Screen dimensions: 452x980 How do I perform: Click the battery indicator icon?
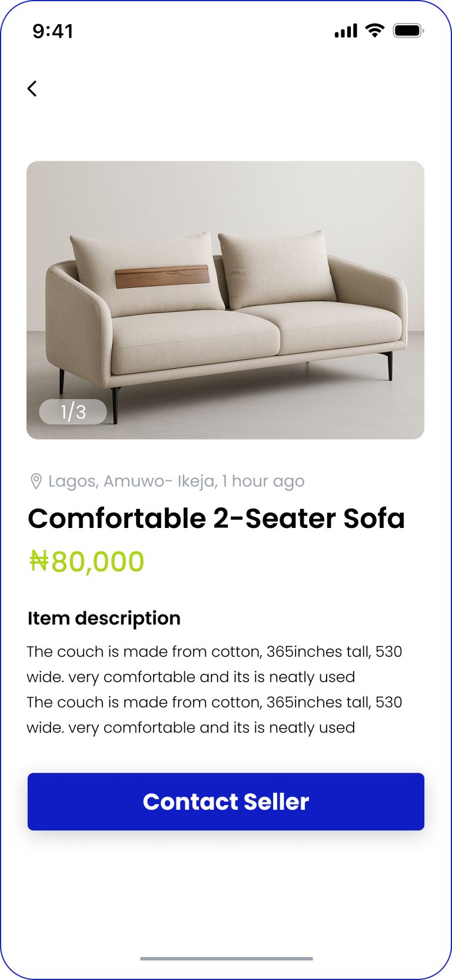tap(408, 31)
